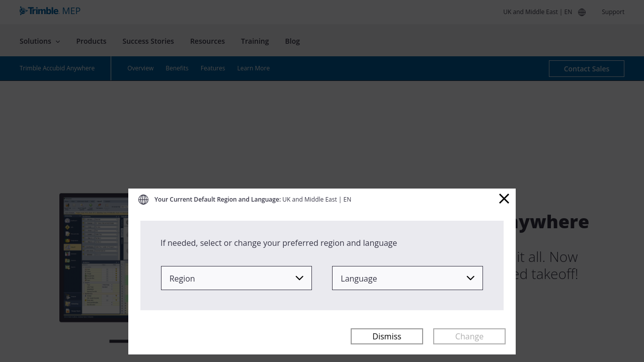
Task: Open the Language dropdown
Action: coord(408,278)
